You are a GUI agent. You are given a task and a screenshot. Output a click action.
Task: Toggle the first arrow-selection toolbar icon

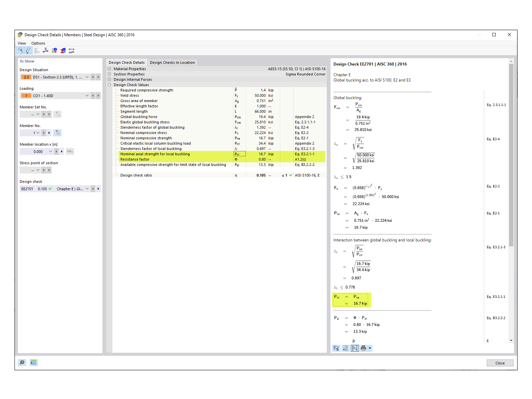(x=20, y=51)
